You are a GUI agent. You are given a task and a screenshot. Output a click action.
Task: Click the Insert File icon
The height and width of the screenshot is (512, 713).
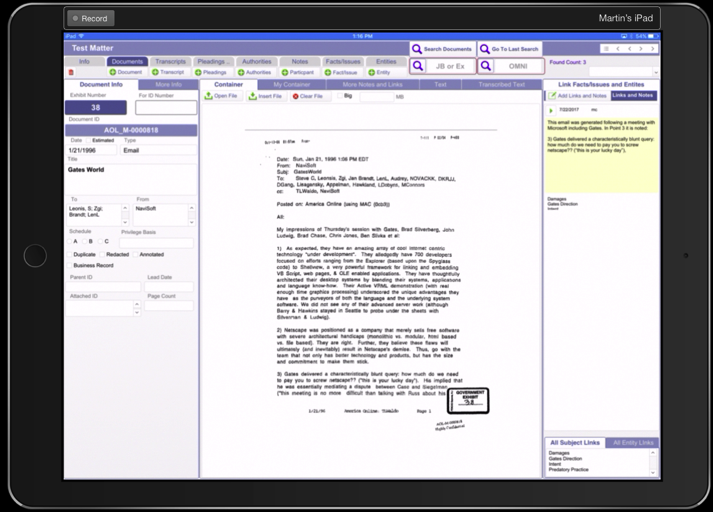click(x=253, y=97)
